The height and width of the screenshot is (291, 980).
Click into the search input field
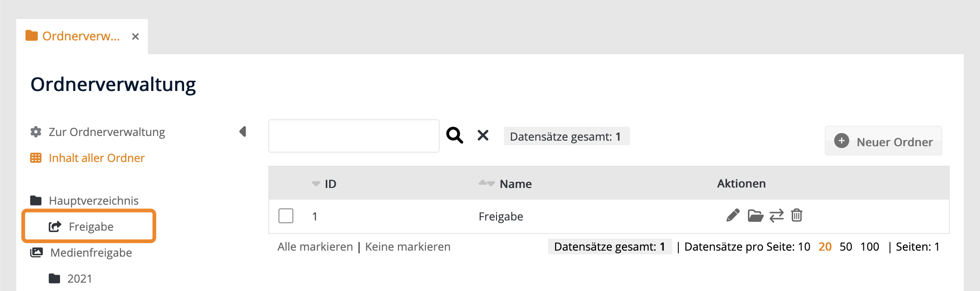click(354, 136)
